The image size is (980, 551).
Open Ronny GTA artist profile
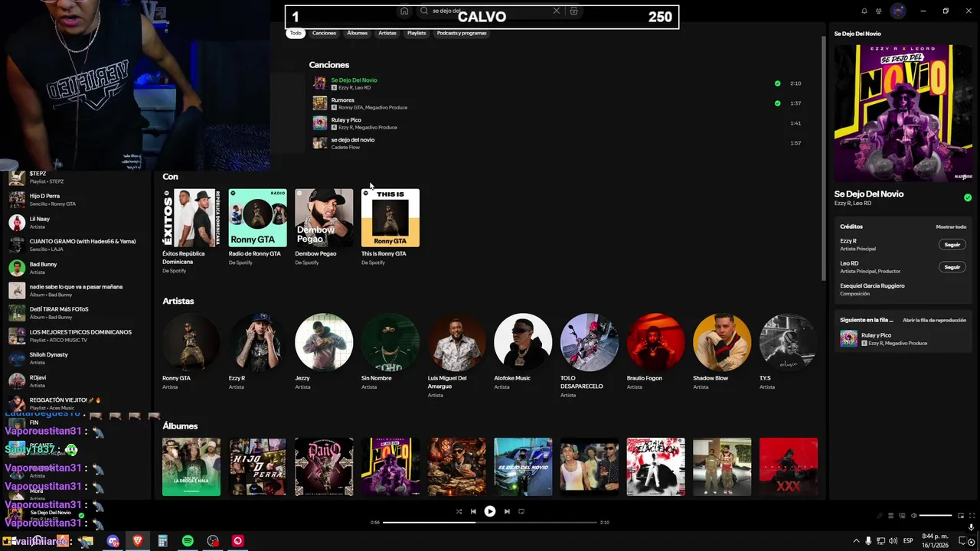click(191, 352)
